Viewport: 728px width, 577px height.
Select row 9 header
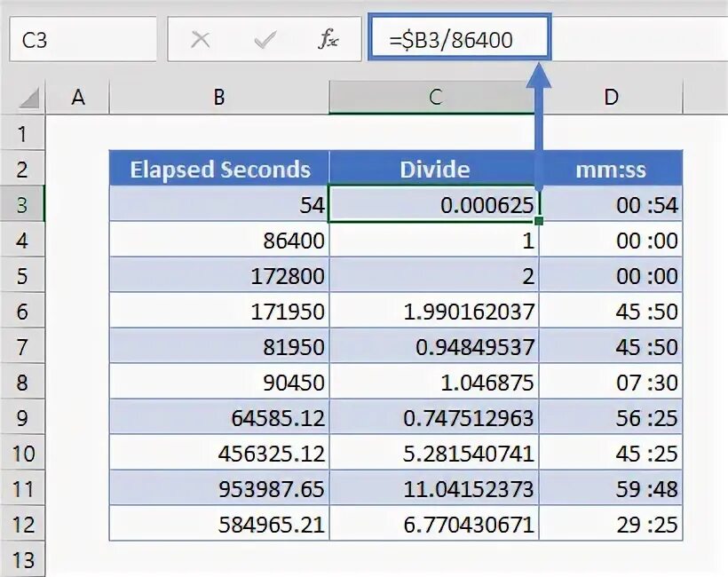click(22, 417)
